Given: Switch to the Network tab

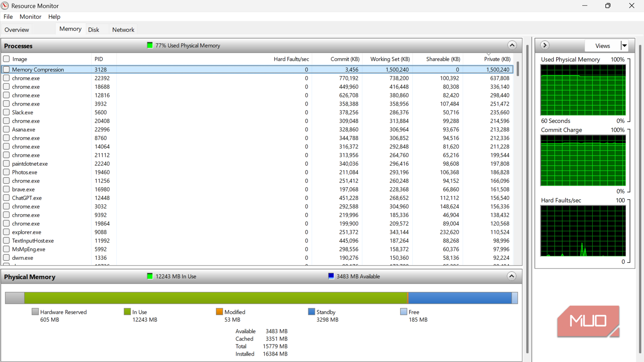Looking at the screenshot, I should [123, 29].
